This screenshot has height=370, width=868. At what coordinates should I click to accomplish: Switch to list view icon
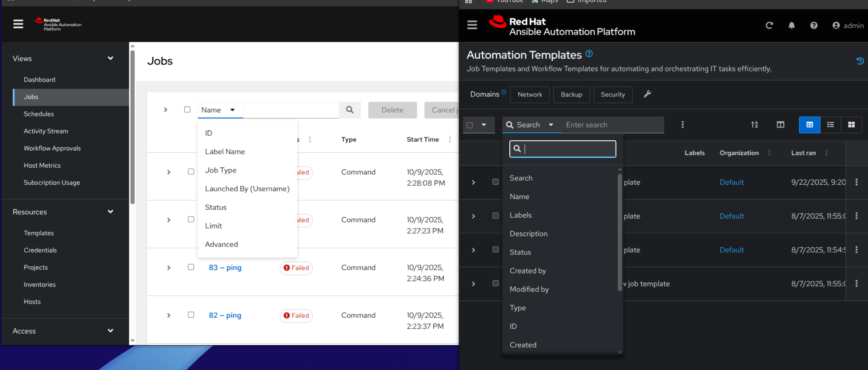click(831, 125)
